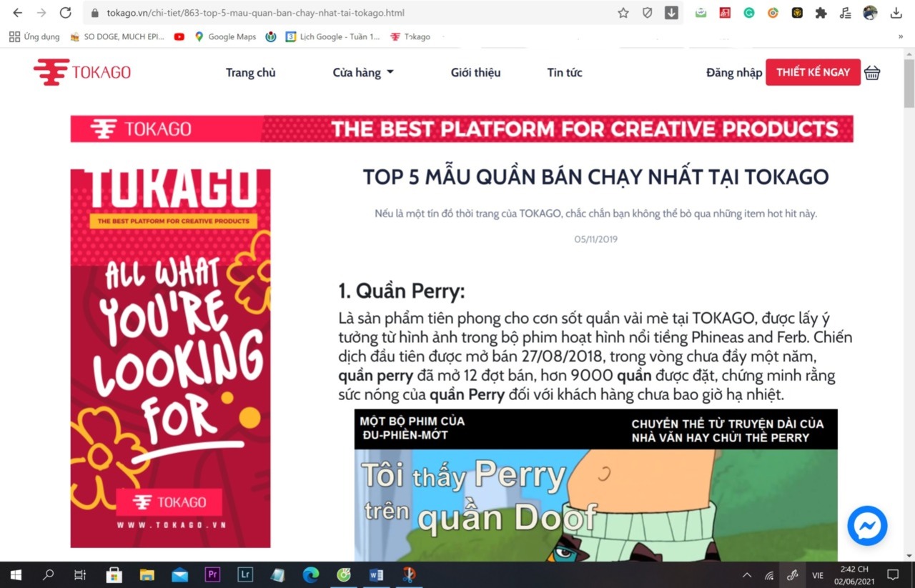The height and width of the screenshot is (588, 915).
Task: Open the Google Maps bookmark
Action: point(224,36)
